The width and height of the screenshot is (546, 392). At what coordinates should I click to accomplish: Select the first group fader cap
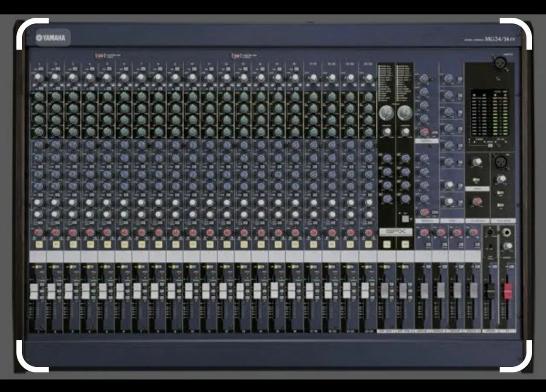click(x=424, y=291)
